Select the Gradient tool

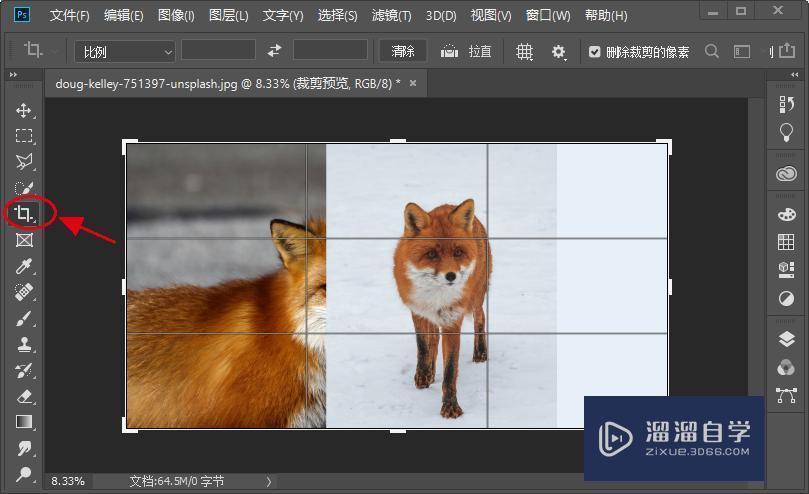pos(24,422)
